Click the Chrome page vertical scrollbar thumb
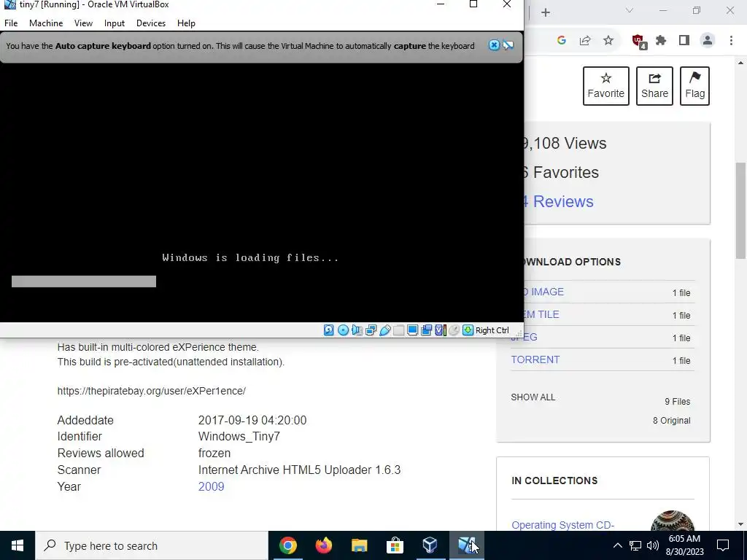Viewport: 747px width, 560px height. click(x=740, y=211)
